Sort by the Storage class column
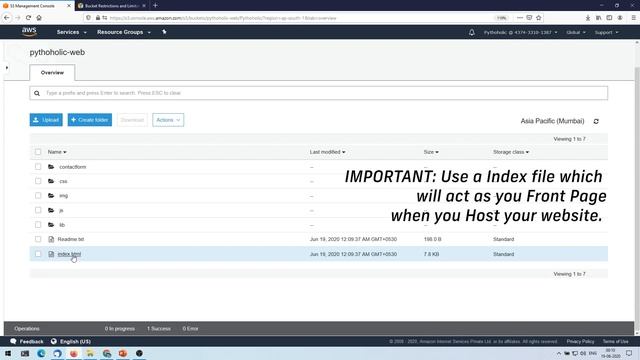 coord(511,152)
